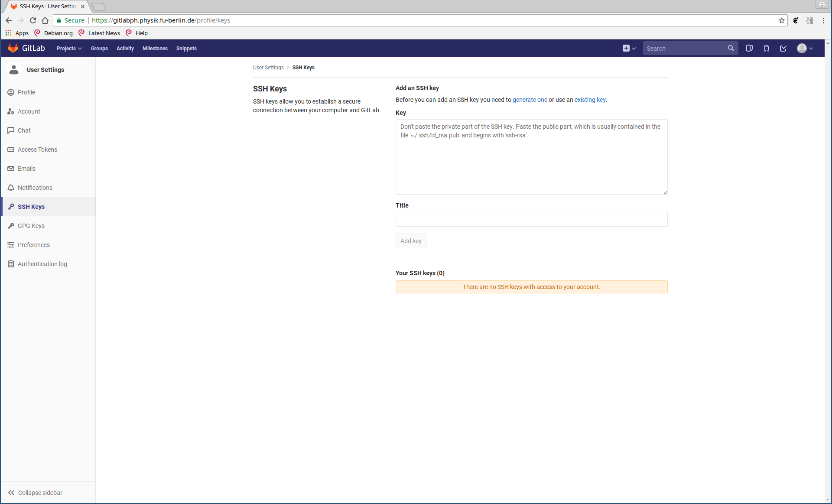The width and height of the screenshot is (832, 504).
Task: Open the new item plus dropdown
Action: (x=629, y=48)
